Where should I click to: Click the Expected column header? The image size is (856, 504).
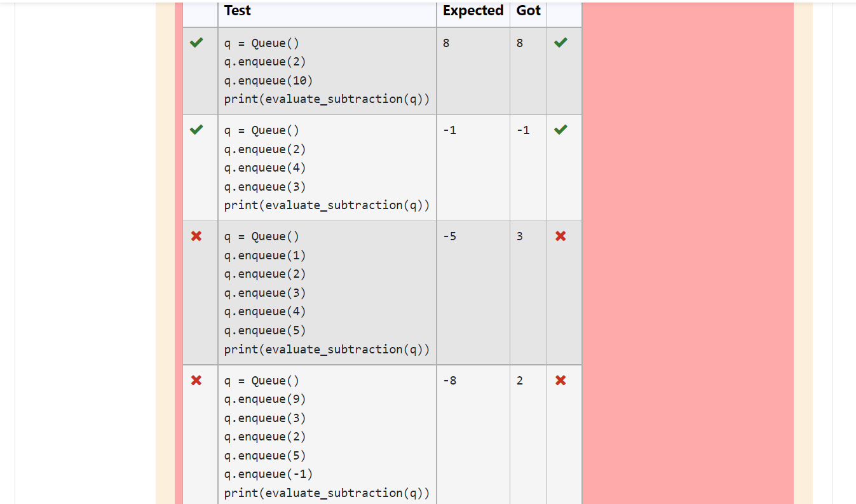(473, 11)
